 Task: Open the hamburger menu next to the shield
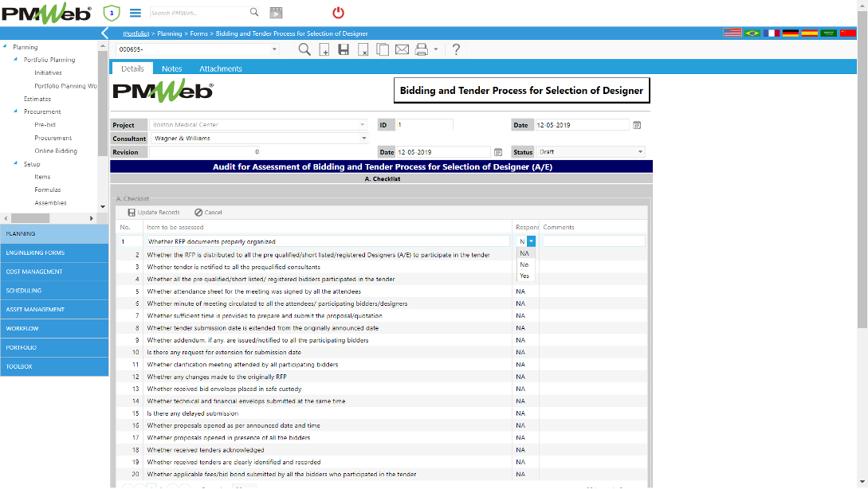pos(136,13)
